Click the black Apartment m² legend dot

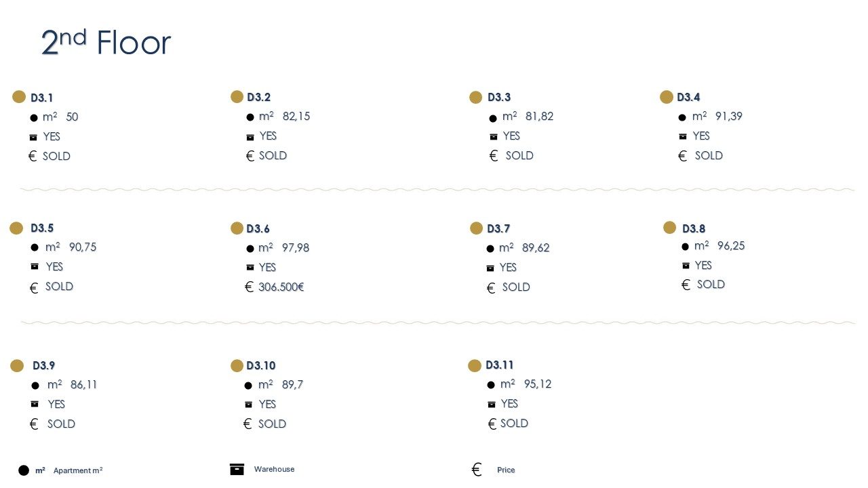click(x=24, y=470)
